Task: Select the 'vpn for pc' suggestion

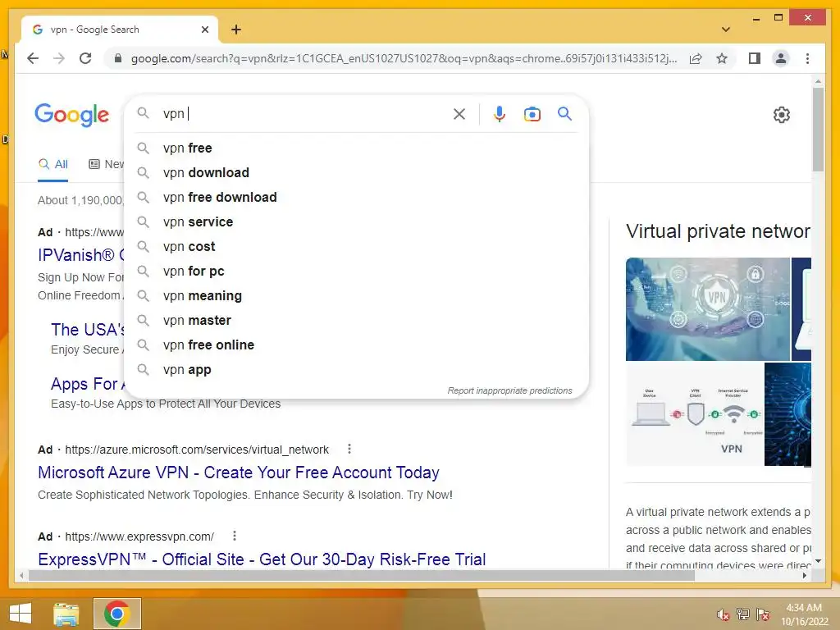Action: click(x=356, y=271)
